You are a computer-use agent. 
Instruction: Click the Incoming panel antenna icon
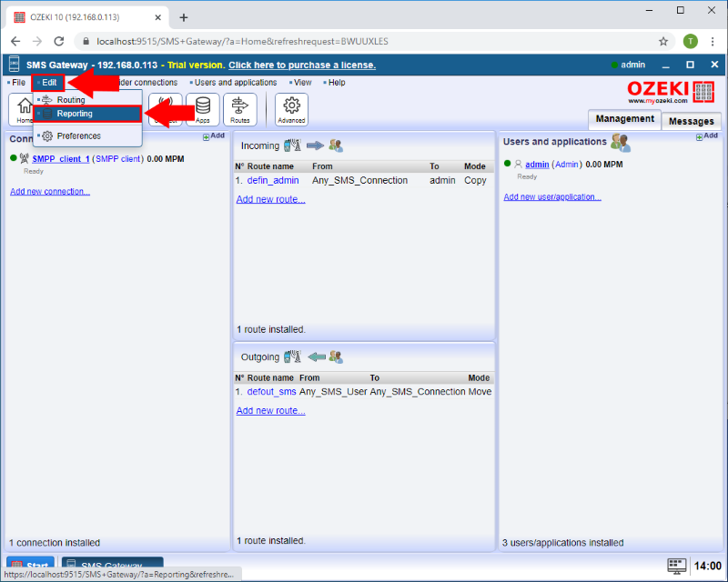pyautogui.click(x=292, y=145)
